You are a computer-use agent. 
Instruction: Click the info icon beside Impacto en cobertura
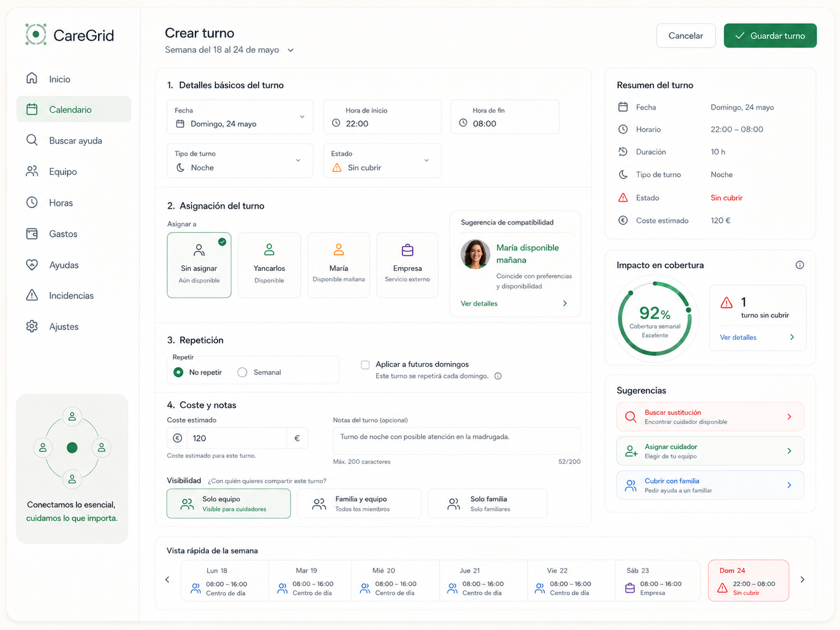click(800, 265)
